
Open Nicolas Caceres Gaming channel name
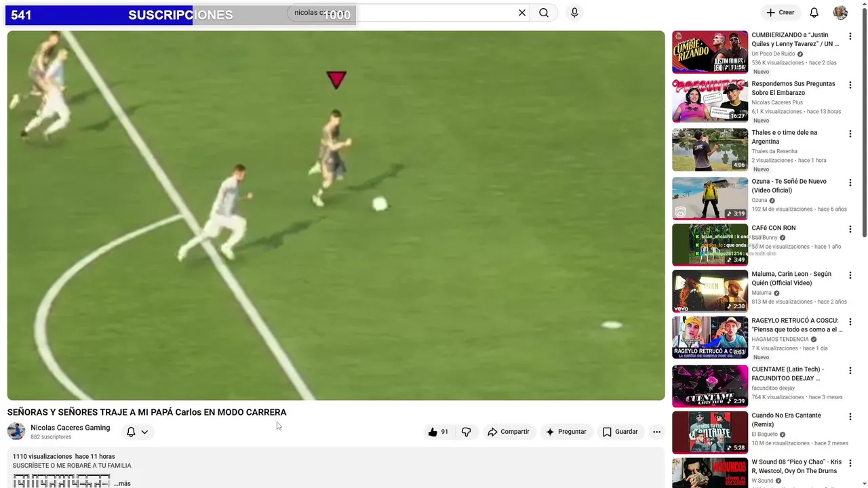pos(71,428)
